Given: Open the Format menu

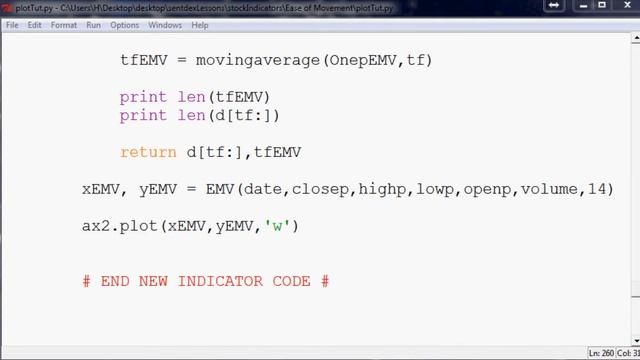Looking at the screenshot, I should point(64,25).
